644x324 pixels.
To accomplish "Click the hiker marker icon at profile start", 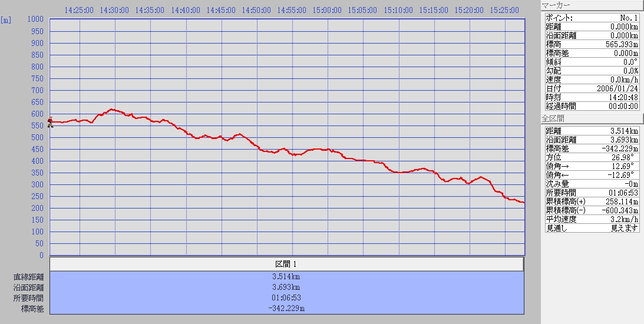I will click(51, 122).
